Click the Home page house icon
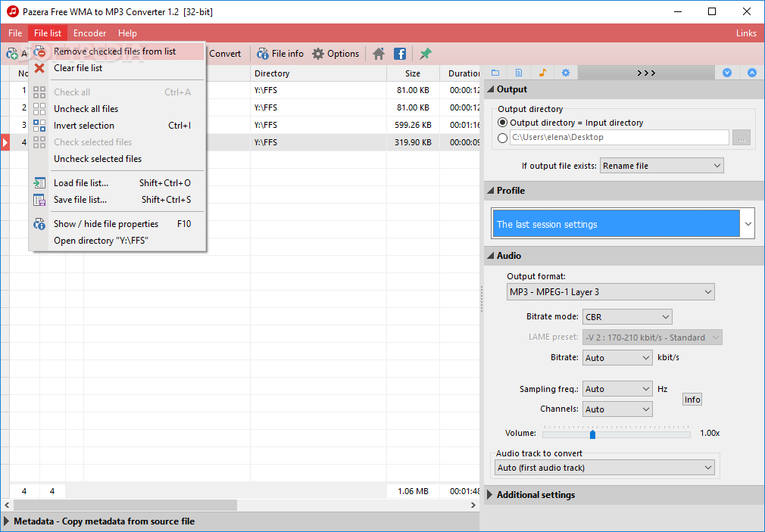This screenshot has width=765, height=532. click(x=379, y=54)
